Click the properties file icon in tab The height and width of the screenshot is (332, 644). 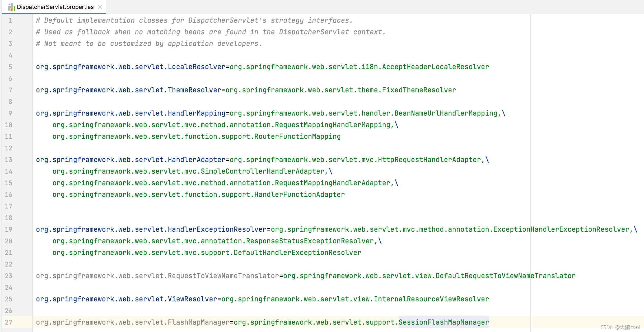(x=11, y=7)
